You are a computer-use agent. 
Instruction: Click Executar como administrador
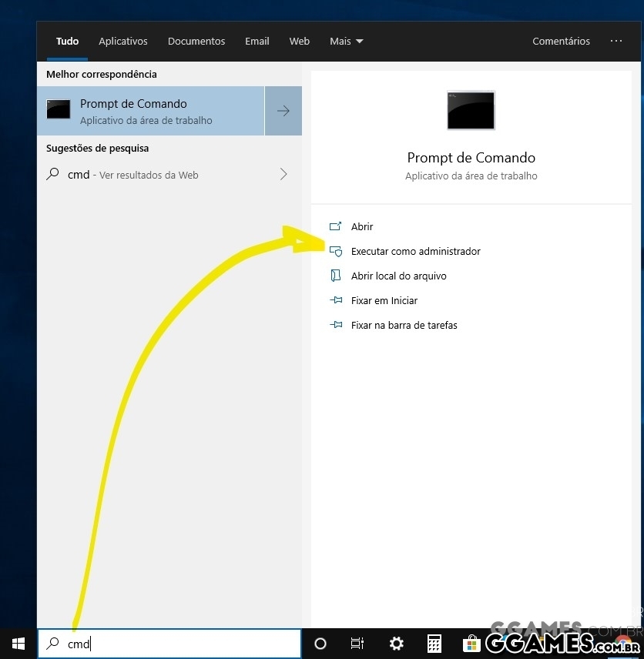coord(416,251)
